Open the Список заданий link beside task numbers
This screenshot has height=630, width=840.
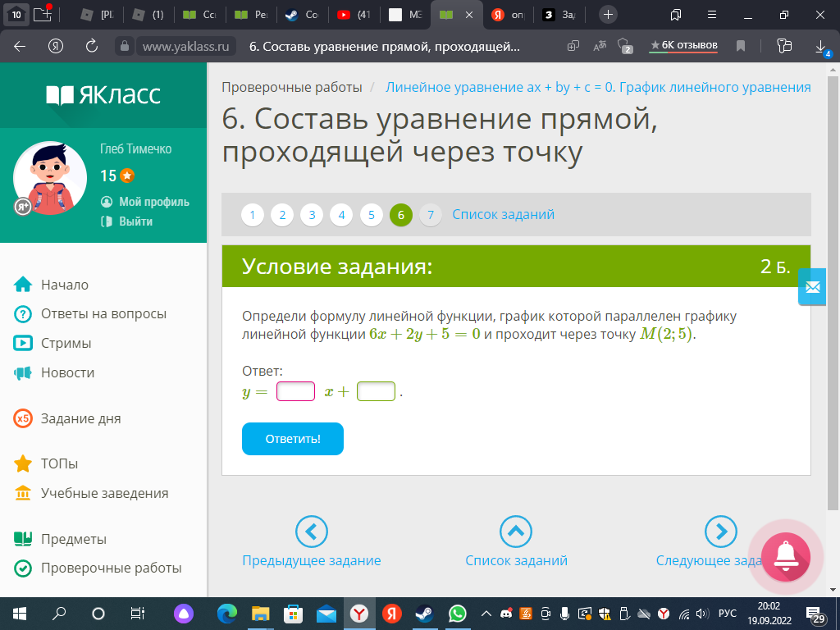[x=503, y=215]
